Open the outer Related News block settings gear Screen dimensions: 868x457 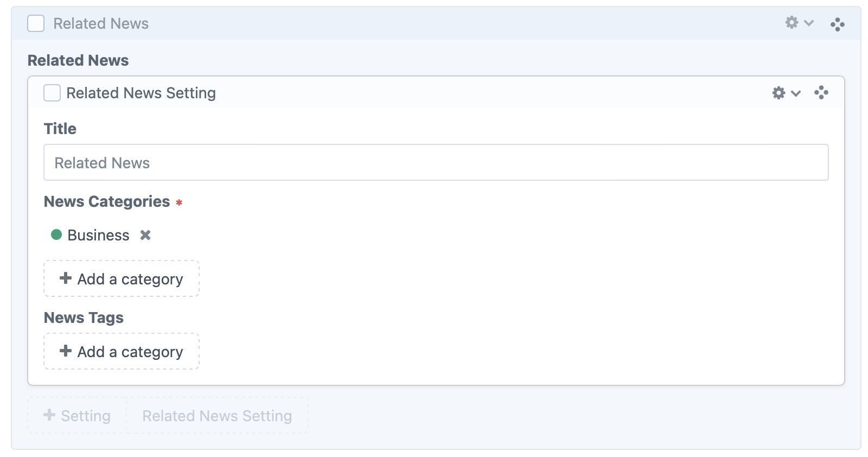click(792, 23)
